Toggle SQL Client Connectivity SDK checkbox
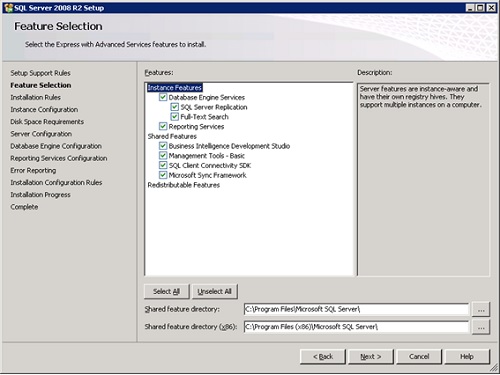The image size is (500, 375). click(163, 165)
